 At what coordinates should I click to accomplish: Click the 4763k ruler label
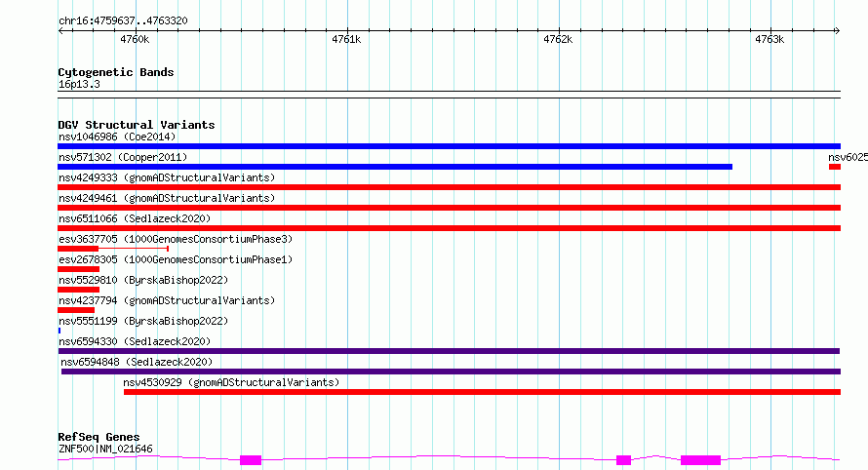[769, 39]
